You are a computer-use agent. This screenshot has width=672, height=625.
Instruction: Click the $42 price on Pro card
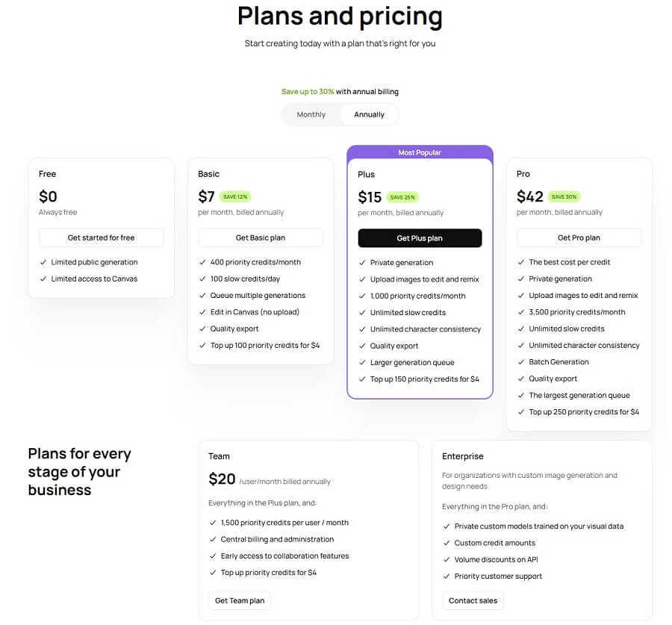click(x=527, y=196)
